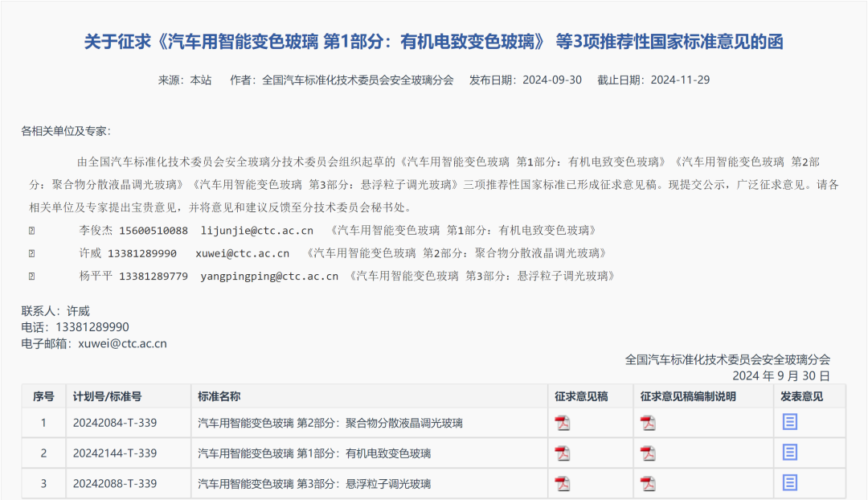Open compilation notes PDF for row 3
Image resolution: width=868 pixels, height=500 pixels.
coord(648,483)
